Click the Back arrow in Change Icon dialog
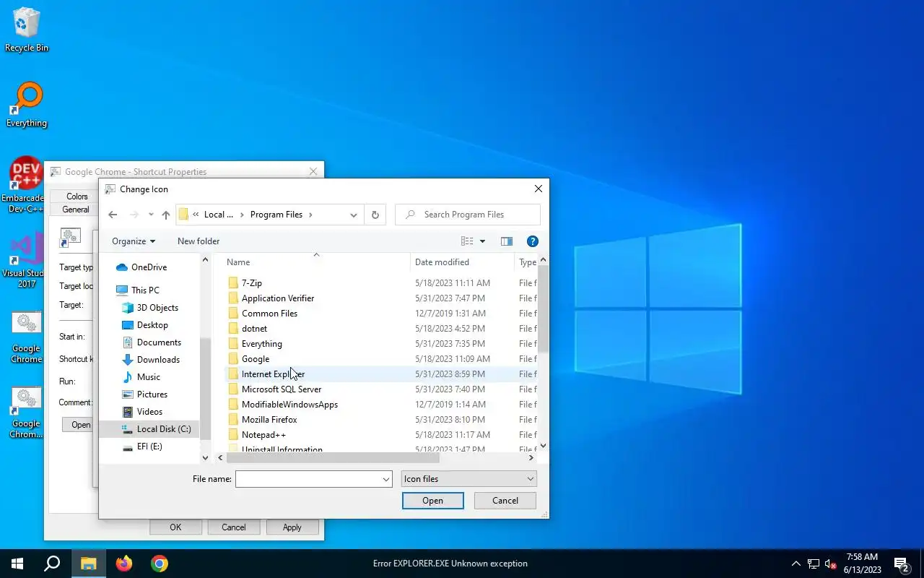Screen dimensions: 924x578 [x=113, y=215]
